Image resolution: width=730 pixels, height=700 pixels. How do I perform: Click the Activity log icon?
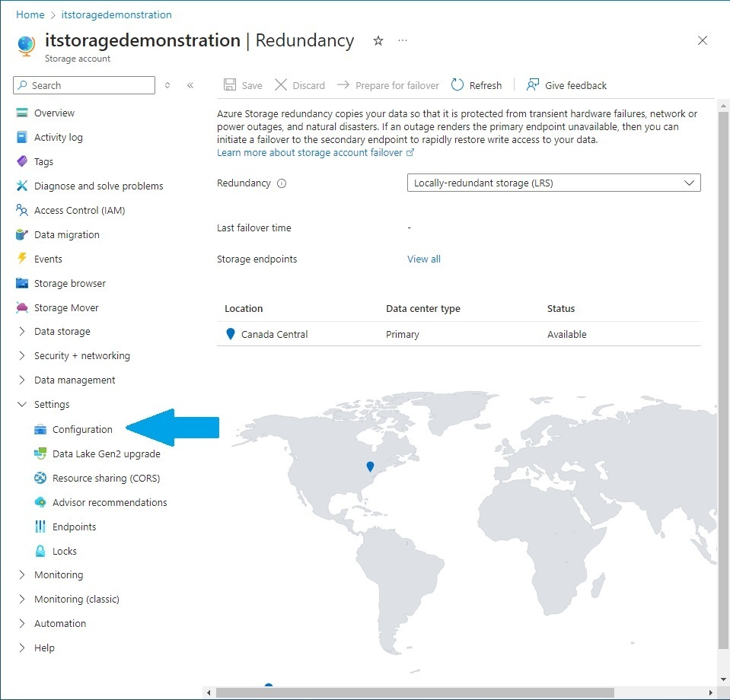[x=22, y=137]
